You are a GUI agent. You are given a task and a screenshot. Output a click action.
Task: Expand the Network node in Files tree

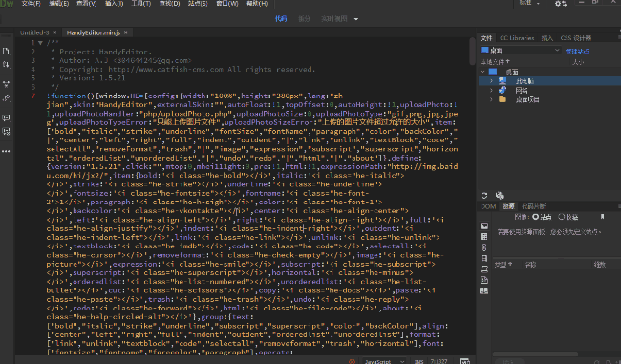coord(491,91)
